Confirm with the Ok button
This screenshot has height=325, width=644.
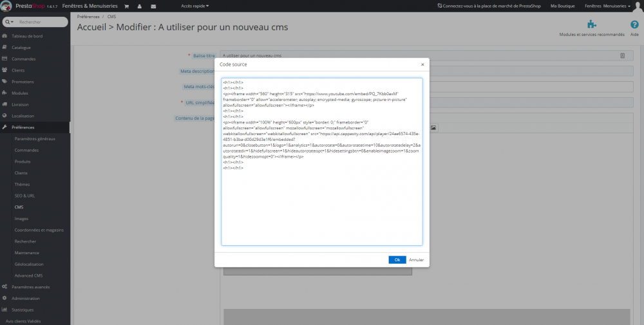397,260
